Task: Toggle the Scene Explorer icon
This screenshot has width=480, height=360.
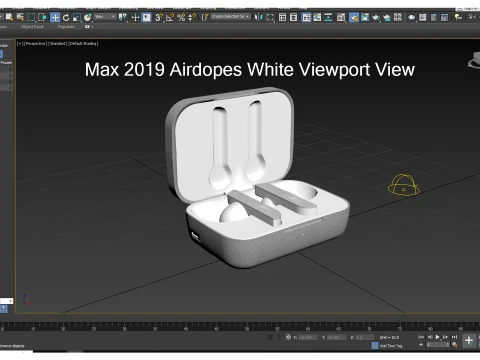Action: (x=283, y=17)
